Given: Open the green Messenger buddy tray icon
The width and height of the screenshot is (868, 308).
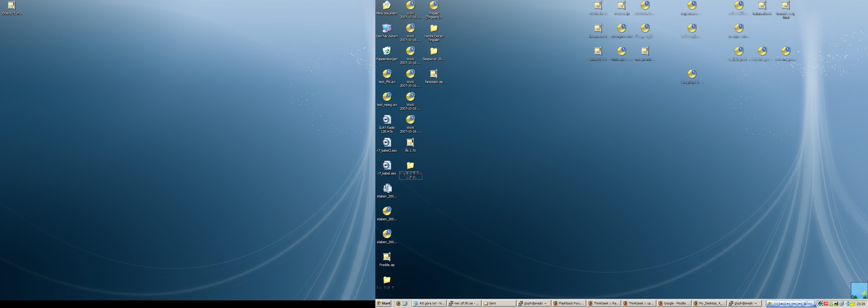Looking at the screenshot, I should tap(831, 304).
